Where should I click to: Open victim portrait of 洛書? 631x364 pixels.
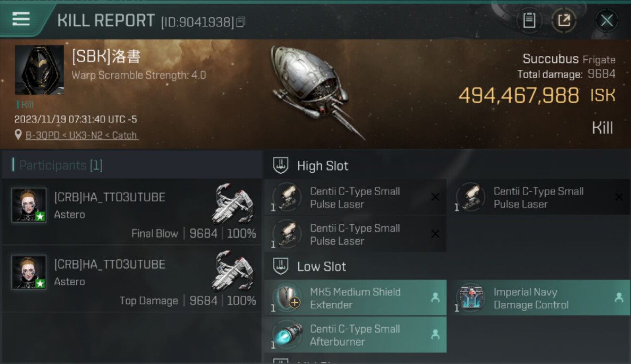point(39,69)
